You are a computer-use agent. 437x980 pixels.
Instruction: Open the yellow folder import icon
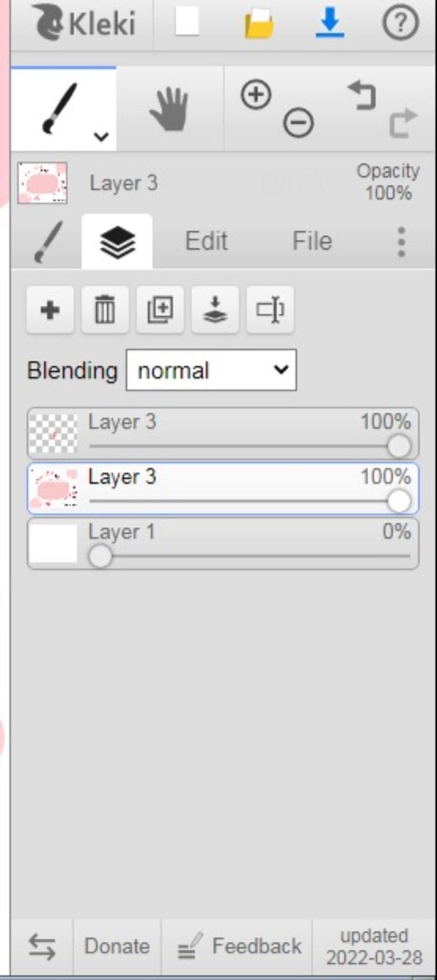tap(259, 23)
